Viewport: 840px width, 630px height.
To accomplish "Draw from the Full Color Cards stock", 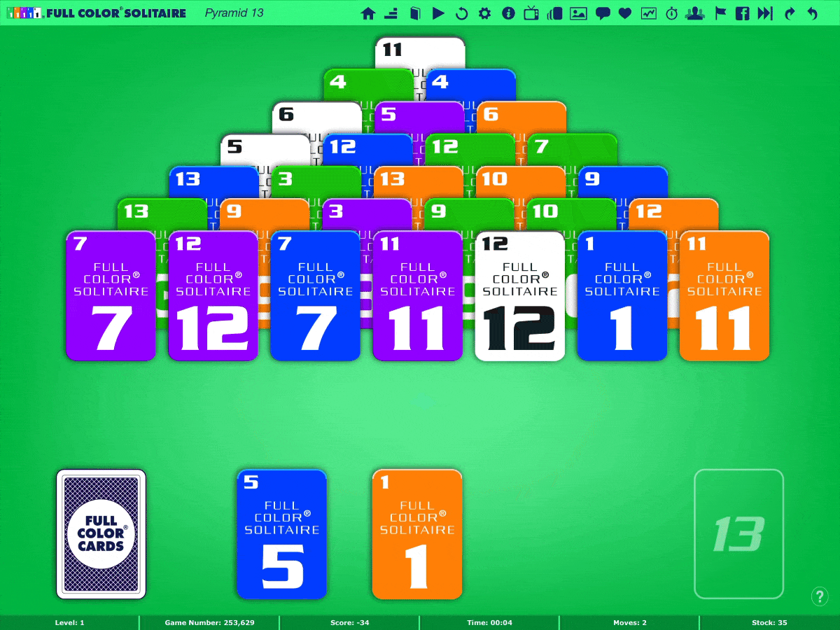I will click(x=101, y=534).
